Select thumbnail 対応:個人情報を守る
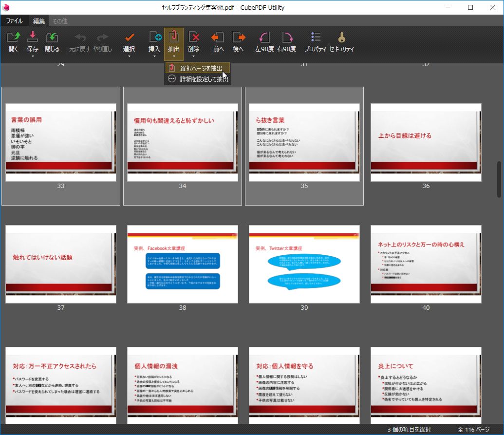Screen dimensions: 504x435 pyautogui.click(x=304, y=385)
